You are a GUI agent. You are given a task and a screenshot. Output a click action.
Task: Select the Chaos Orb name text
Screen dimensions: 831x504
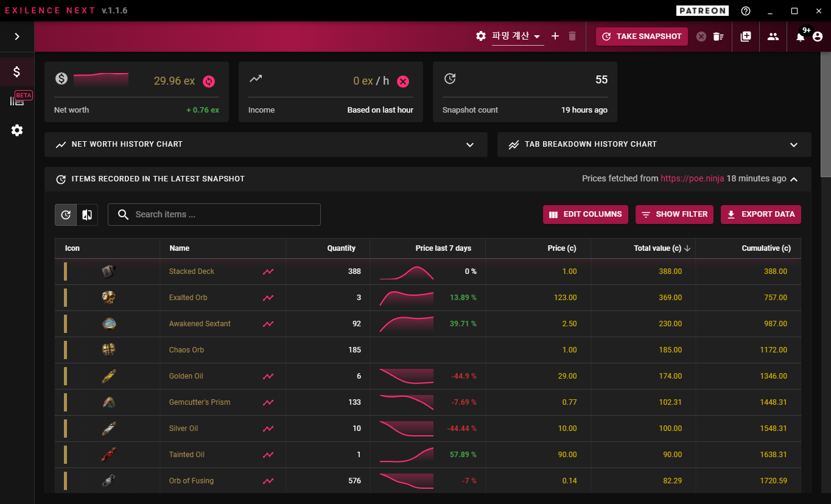186,350
